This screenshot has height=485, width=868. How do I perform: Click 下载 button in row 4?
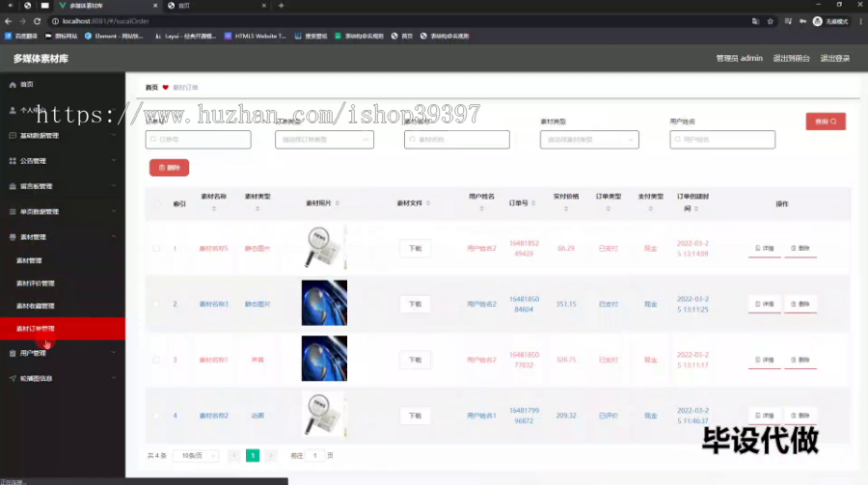[x=415, y=416]
